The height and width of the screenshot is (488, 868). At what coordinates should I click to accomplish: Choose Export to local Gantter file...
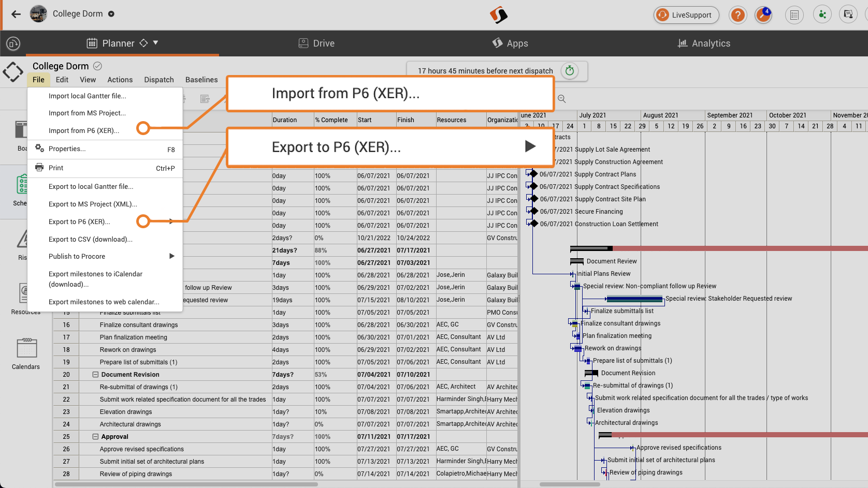coord(105,186)
